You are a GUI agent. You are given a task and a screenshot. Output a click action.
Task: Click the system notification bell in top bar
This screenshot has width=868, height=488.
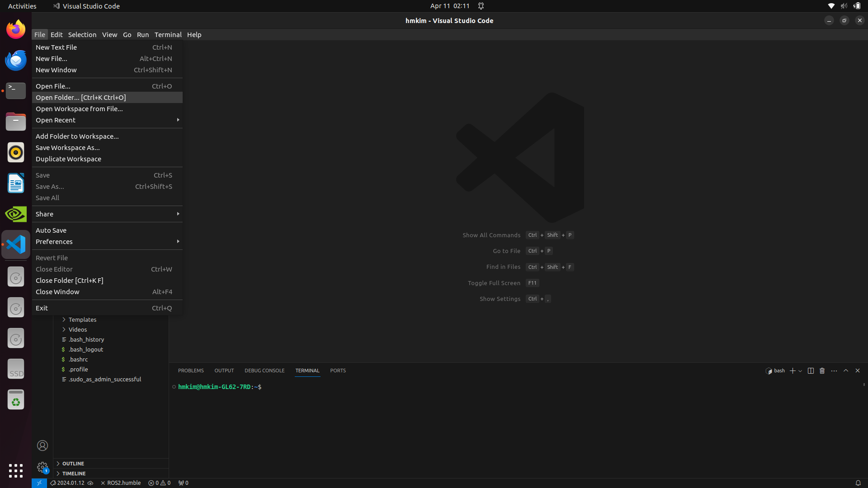(481, 6)
